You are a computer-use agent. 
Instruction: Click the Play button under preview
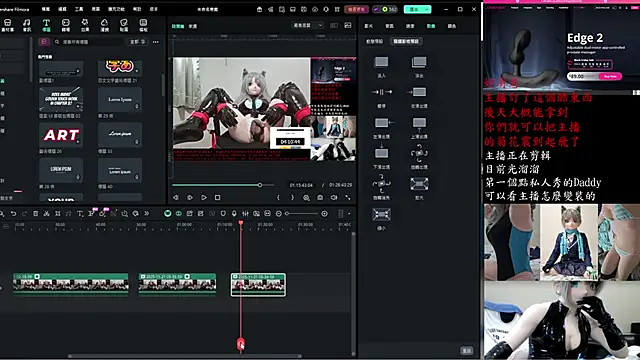pyautogui.click(x=204, y=198)
